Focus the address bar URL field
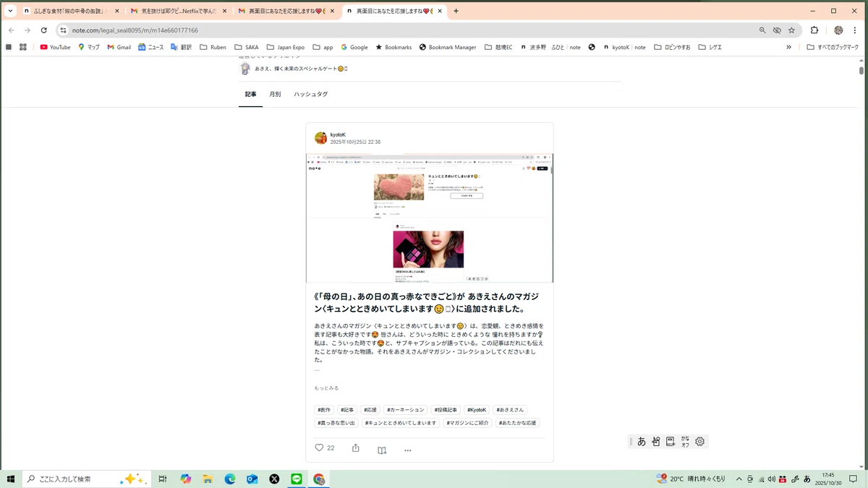The width and height of the screenshot is (868, 488). (405, 30)
